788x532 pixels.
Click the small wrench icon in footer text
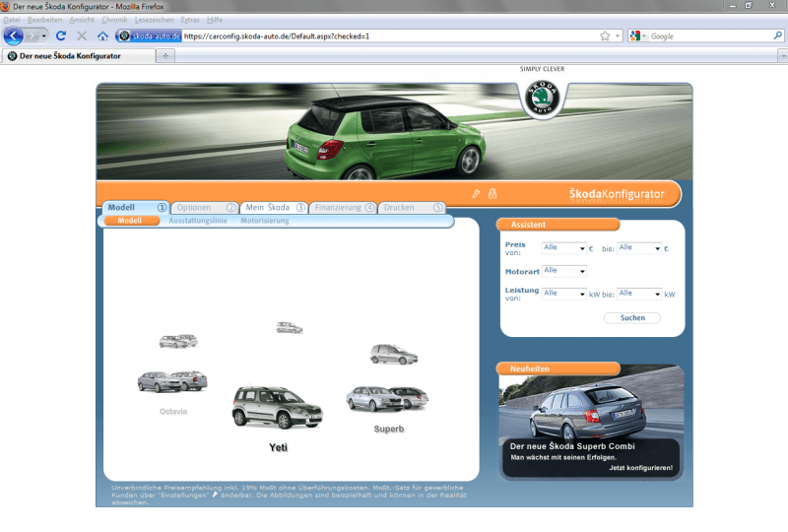[215, 495]
